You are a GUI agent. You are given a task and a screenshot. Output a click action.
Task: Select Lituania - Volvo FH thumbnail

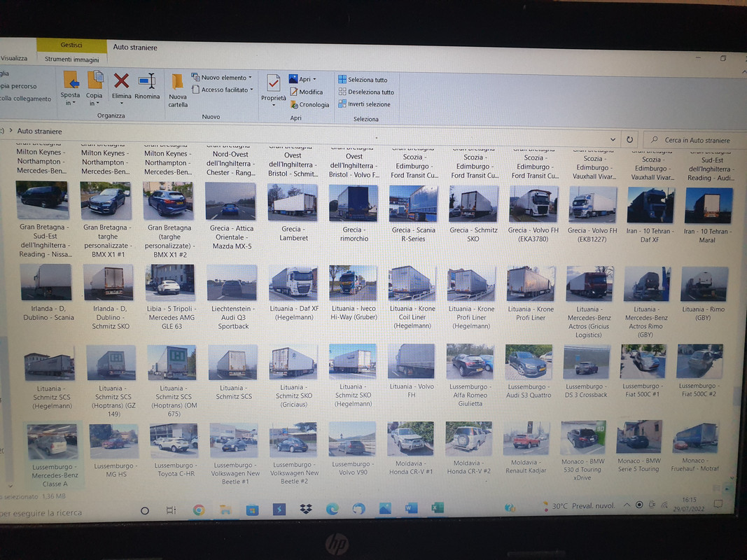click(412, 361)
